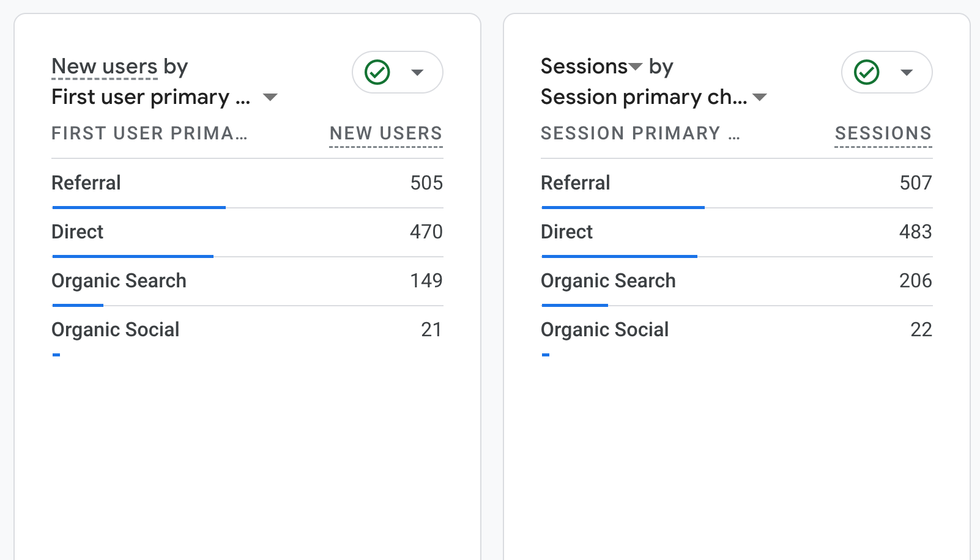This screenshot has height=560, width=980.
Task: Click the 206 sessions Organic Search value
Action: tap(915, 281)
